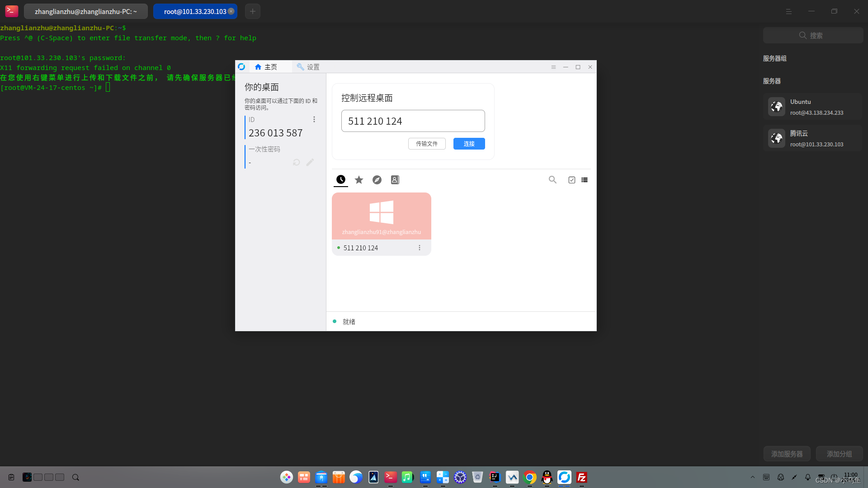Screen dimensions: 868x488
Task: Open the FileZilla dock icon
Action: (x=582, y=477)
